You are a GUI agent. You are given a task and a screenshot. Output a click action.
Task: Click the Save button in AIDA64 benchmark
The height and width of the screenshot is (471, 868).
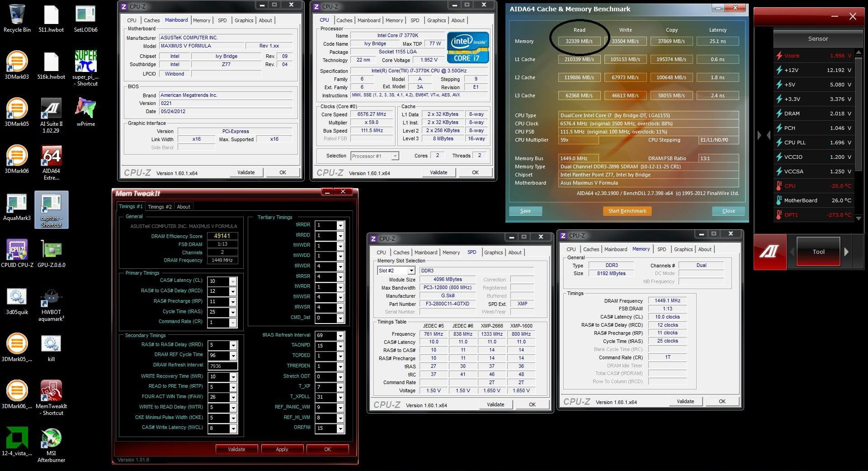tap(525, 211)
